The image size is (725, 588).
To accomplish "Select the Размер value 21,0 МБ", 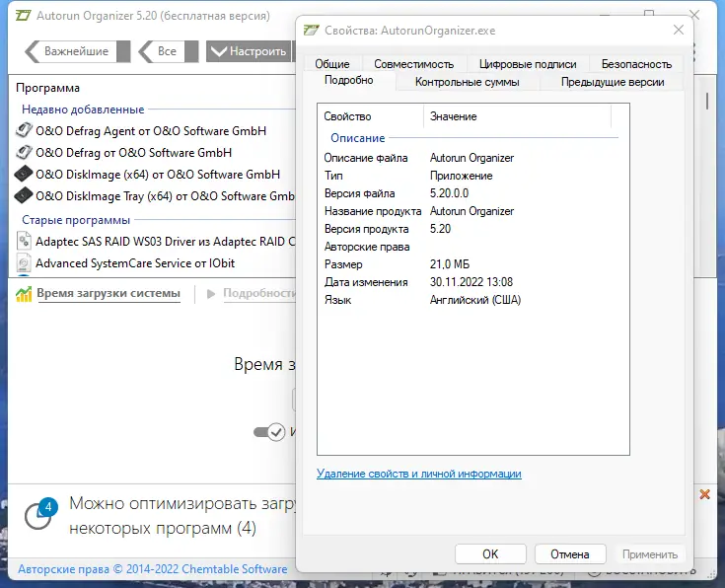I will coord(450,264).
